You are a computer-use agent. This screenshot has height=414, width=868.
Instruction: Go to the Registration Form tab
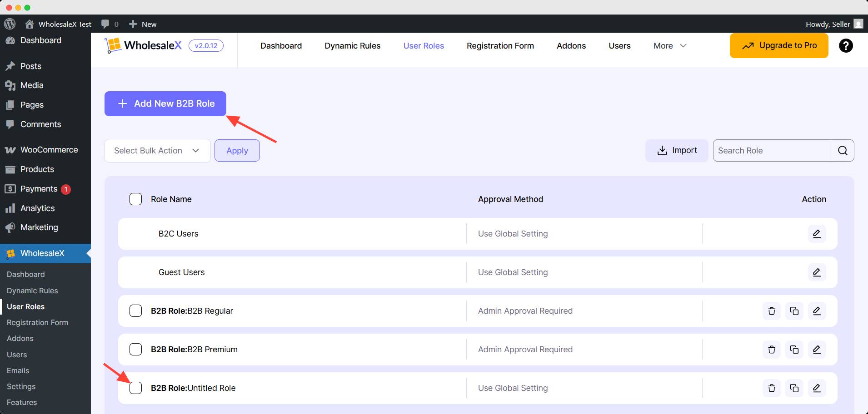(500, 46)
